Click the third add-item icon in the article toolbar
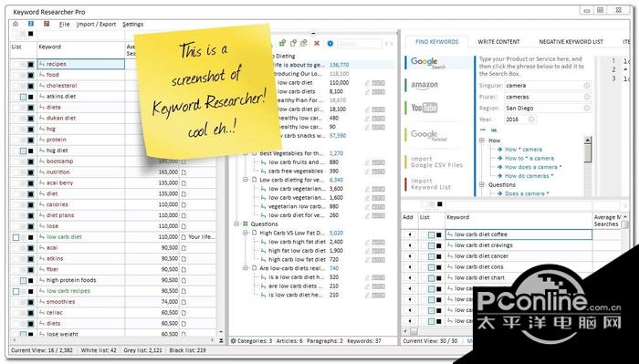This screenshot has width=639, height=364. (x=304, y=43)
